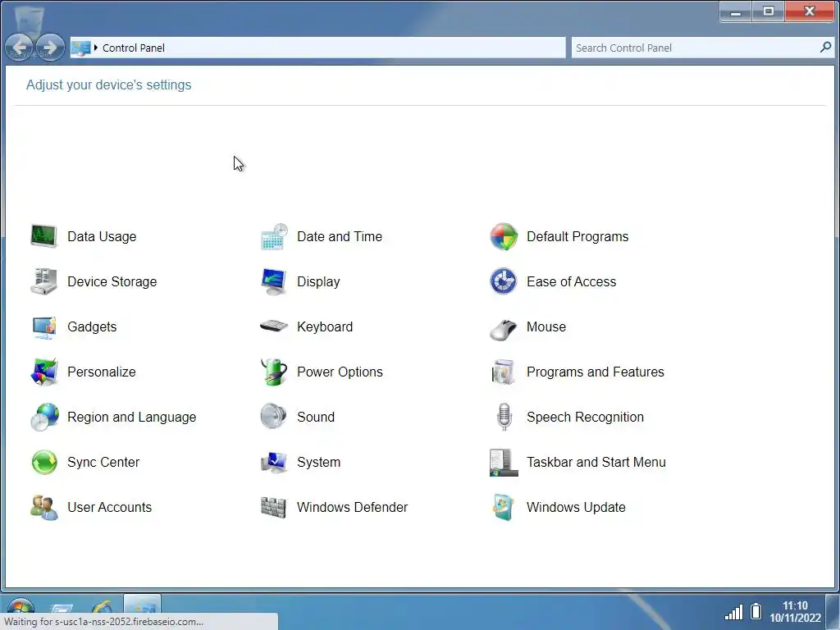
Task: Minimize the Control Panel window
Action: 736,11
